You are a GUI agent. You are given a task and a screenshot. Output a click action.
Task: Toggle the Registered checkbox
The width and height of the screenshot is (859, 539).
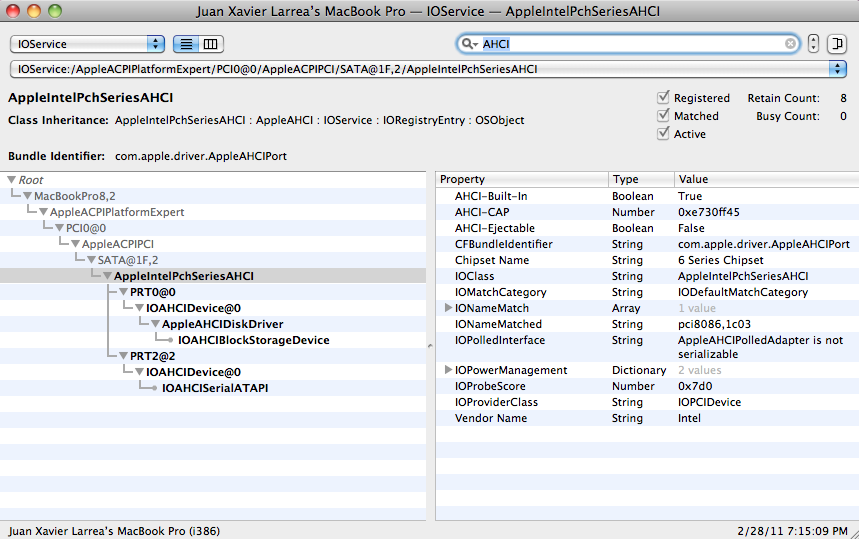[x=663, y=98]
